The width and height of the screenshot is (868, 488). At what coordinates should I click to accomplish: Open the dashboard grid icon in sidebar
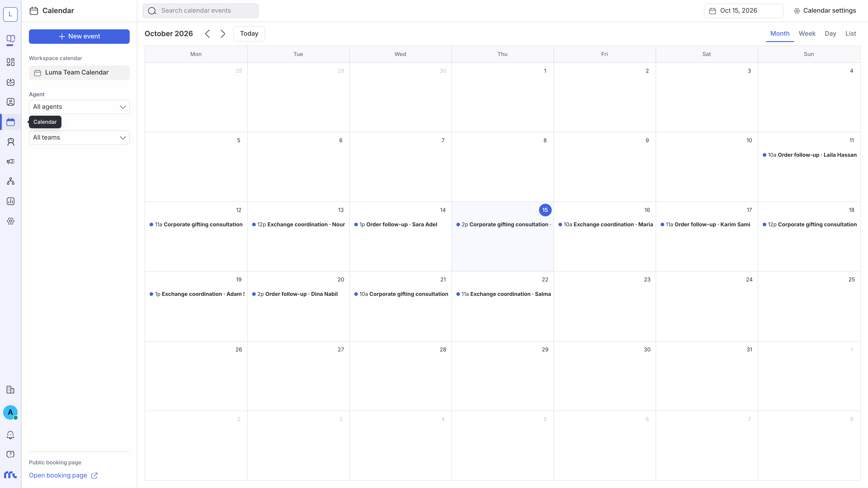[10, 62]
